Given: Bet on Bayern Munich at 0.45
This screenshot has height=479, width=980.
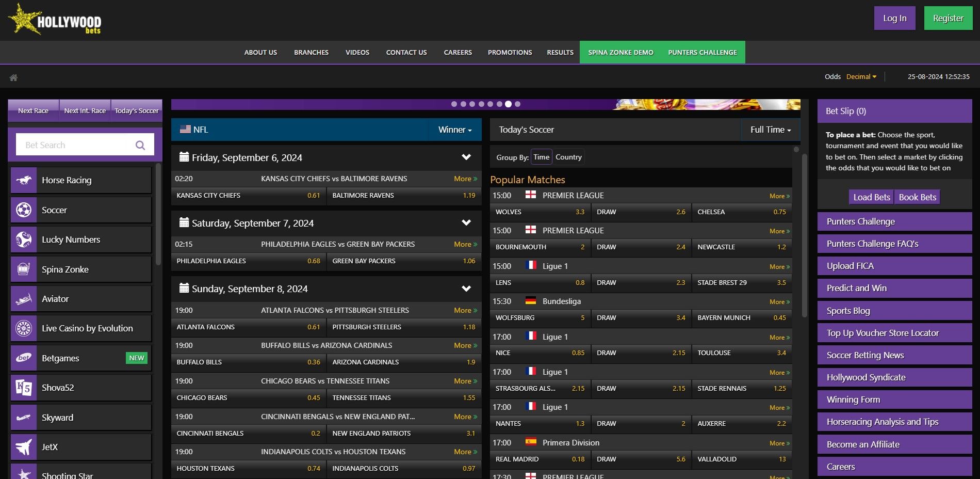Looking at the screenshot, I should click(x=742, y=318).
